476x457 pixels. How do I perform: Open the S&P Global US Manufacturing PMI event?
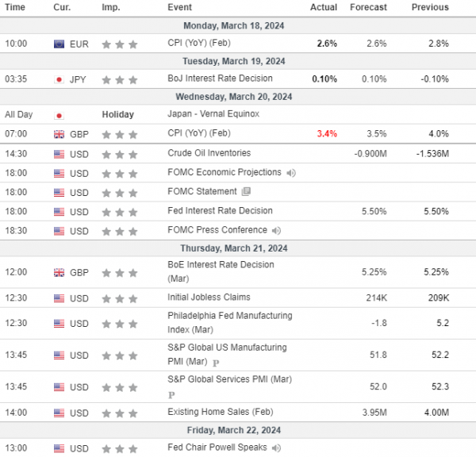[227, 355]
